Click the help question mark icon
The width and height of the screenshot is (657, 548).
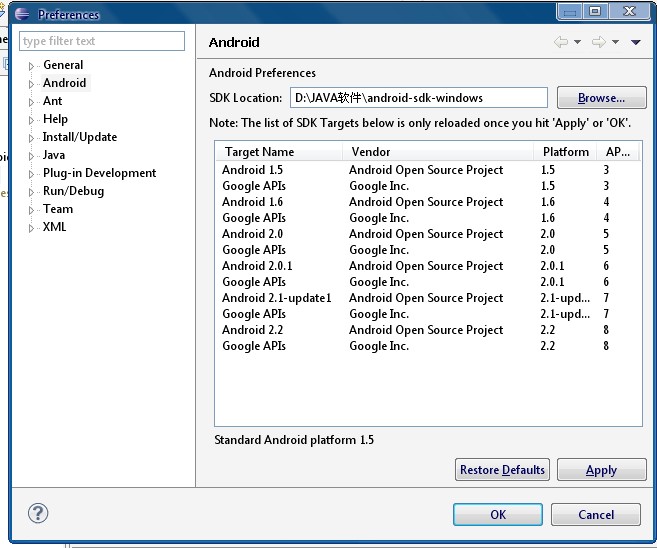(x=38, y=513)
